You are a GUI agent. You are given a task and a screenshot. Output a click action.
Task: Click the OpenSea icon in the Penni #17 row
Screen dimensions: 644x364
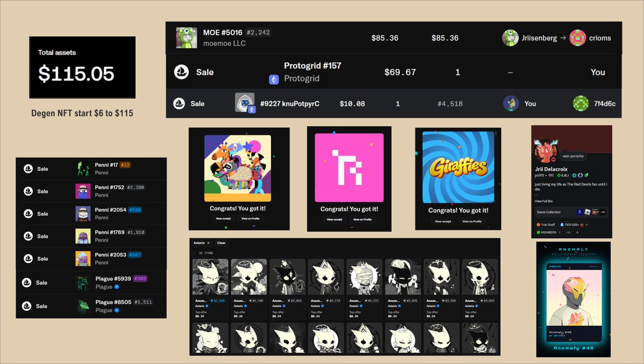(x=28, y=169)
